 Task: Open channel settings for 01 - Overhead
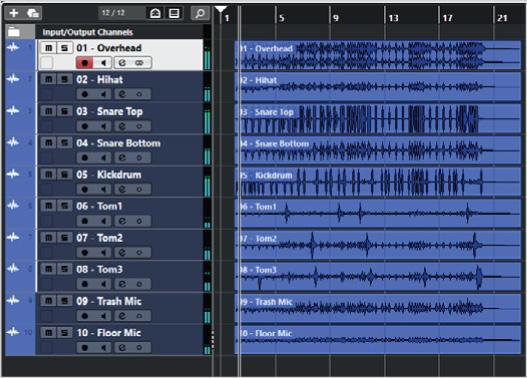point(122,63)
